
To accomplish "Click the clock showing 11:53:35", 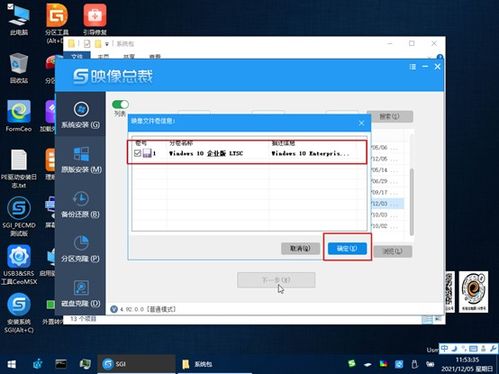I will (467, 360).
